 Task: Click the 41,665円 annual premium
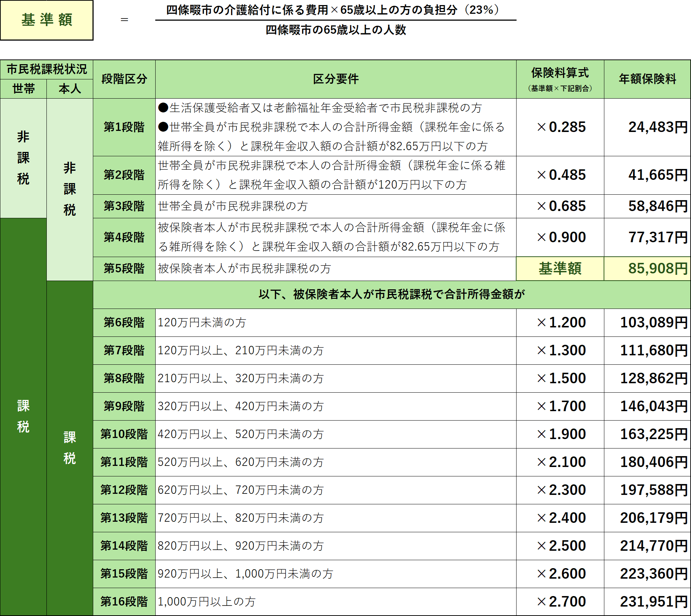click(x=647, y=175)
